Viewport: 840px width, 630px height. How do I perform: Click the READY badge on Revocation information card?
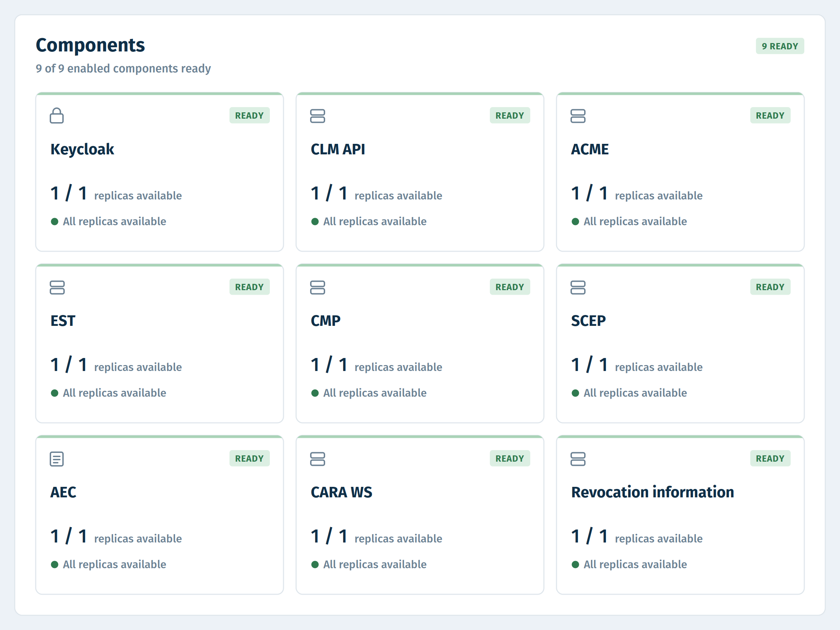coord(770,458)
